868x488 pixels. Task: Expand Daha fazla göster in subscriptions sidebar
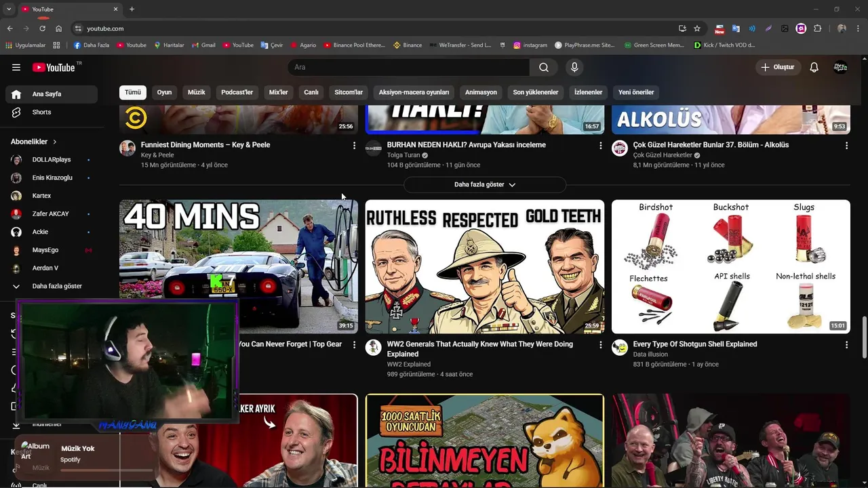click(x=51, y=286)
